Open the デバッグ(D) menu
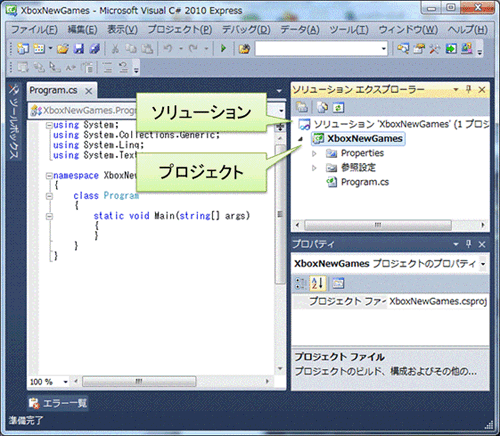Image resolution: width=500 pixels, height=436 pixels. point(246,30)
